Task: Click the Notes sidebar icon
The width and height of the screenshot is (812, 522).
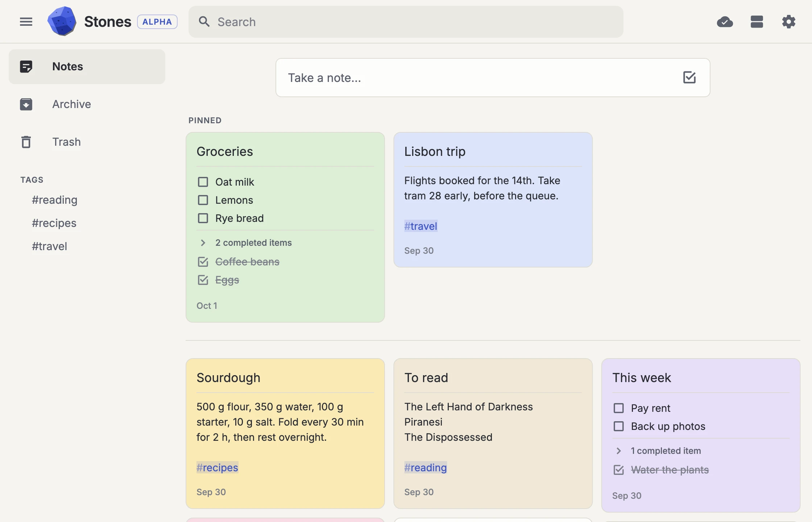Action: pyautogui.click(x=26, y=67)
